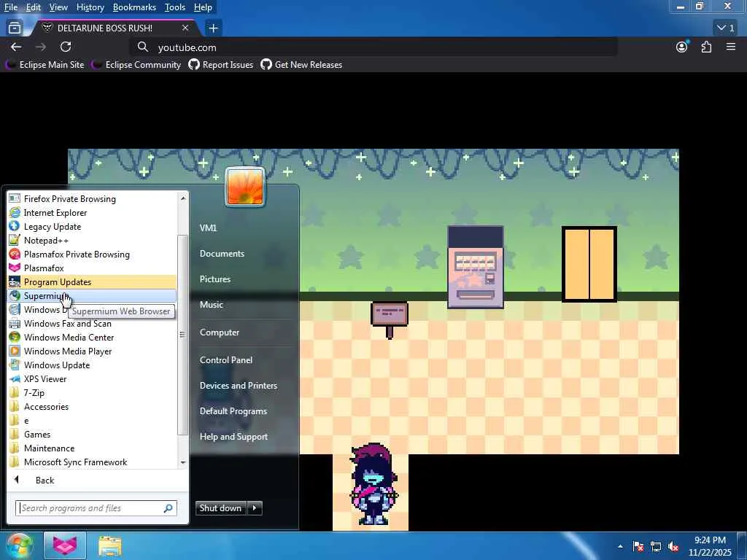This screenshot has width=747, height=560.
Task: Expand the Games folder
Action: 92,435
